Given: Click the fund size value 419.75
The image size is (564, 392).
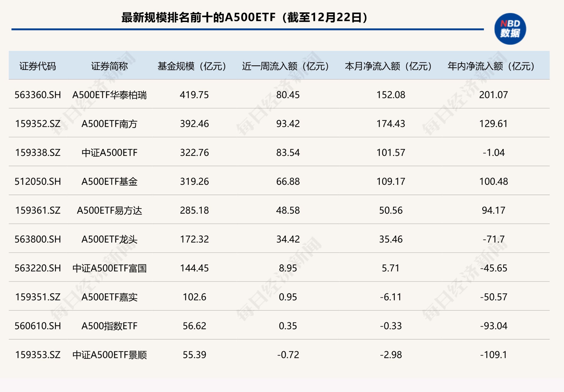Looking at the screenshot, I should [194, 95].
